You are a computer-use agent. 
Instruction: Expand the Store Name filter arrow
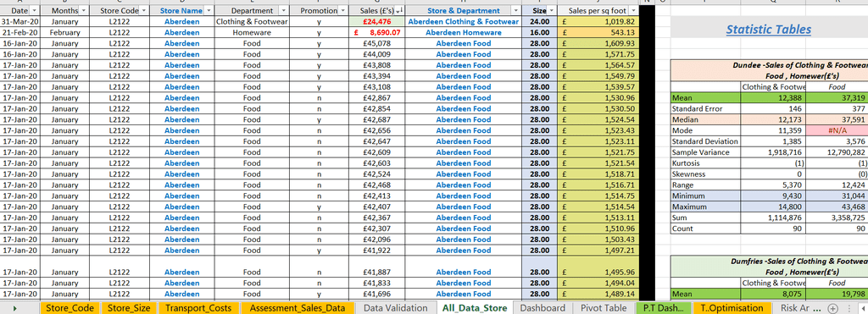[x=209, y=10]
